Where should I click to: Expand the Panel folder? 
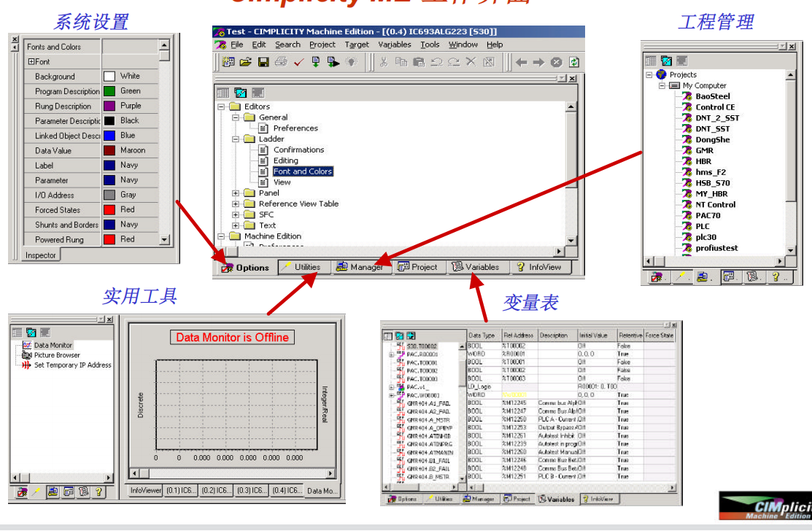click(236, 193)
